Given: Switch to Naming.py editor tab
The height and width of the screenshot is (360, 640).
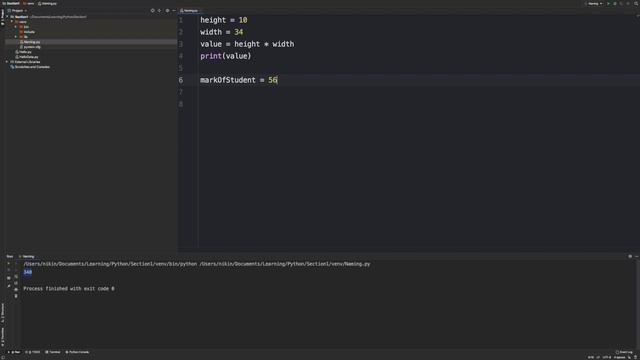Looking at the screenshot, I should [190, 11].
